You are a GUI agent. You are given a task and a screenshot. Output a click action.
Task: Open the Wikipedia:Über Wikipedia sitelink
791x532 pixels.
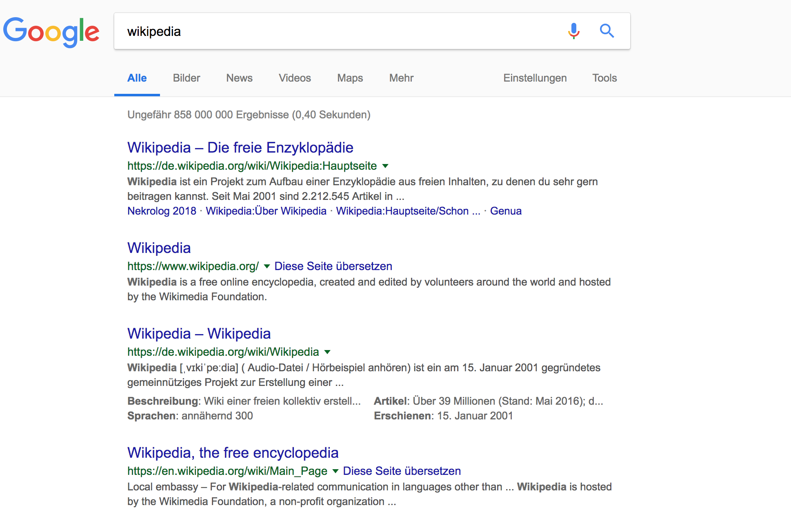(266, 211)
